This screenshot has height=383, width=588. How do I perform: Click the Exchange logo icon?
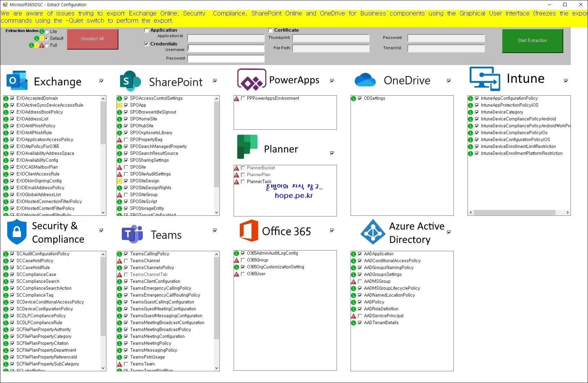pos(17,81)
